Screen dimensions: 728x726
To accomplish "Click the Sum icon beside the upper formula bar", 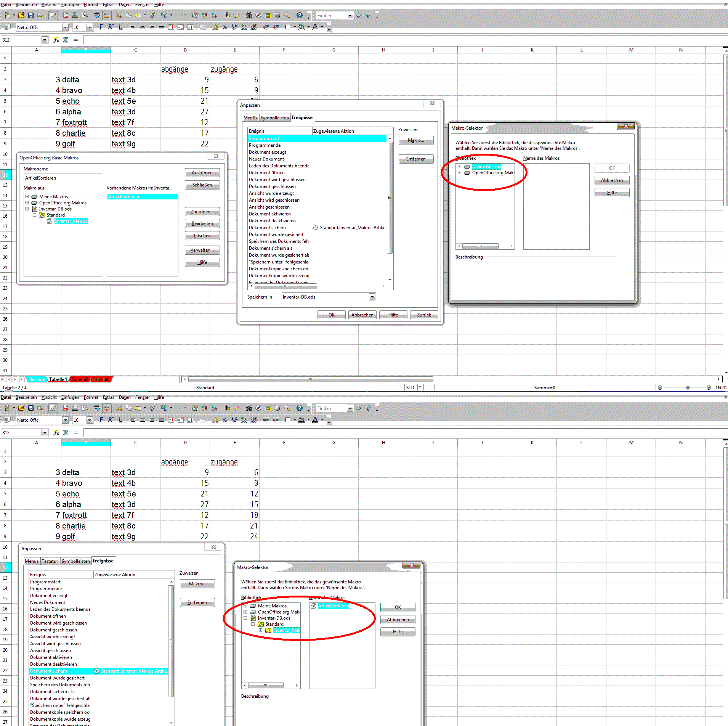I will tap(66, 40).
